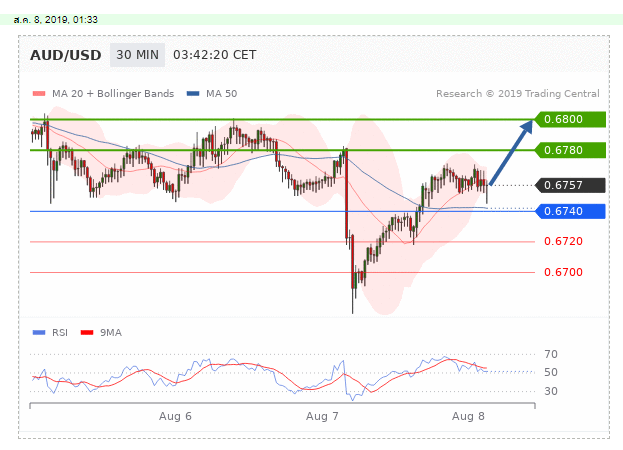Click the RSI 30 level label
The height and width of the screenshot is (450, 623).
pos(551,391)
